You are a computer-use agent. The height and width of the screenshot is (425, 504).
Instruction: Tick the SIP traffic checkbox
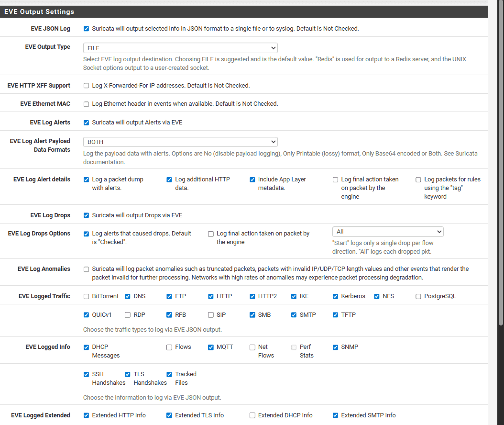(211, 315)
